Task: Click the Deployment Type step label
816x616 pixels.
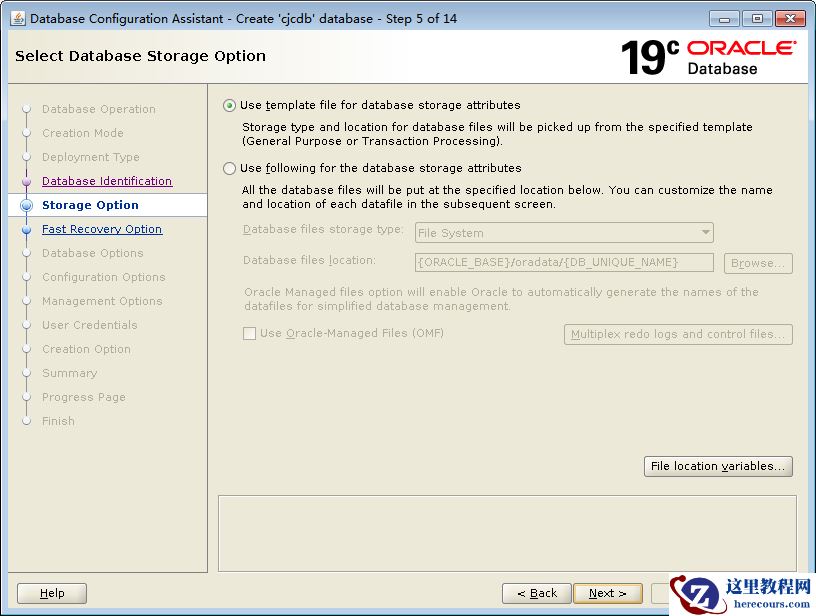Action: point(91,157)
